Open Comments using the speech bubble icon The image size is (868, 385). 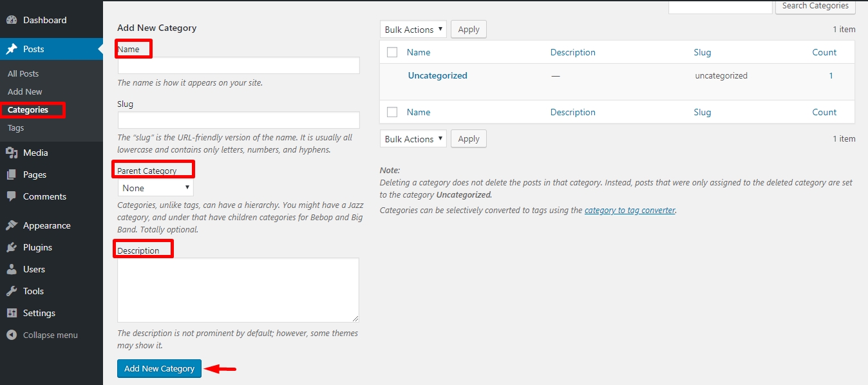12,196
